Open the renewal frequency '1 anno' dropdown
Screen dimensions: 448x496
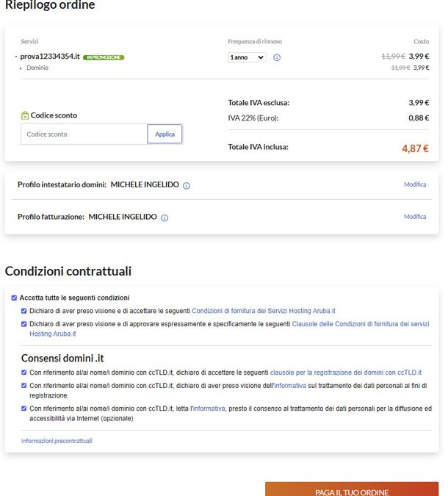(247, 57)
